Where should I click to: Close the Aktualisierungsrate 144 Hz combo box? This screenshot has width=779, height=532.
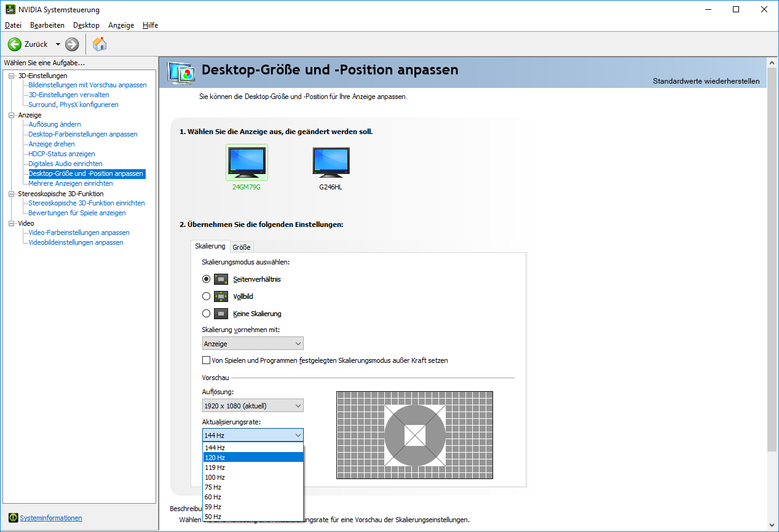(253, 435)
